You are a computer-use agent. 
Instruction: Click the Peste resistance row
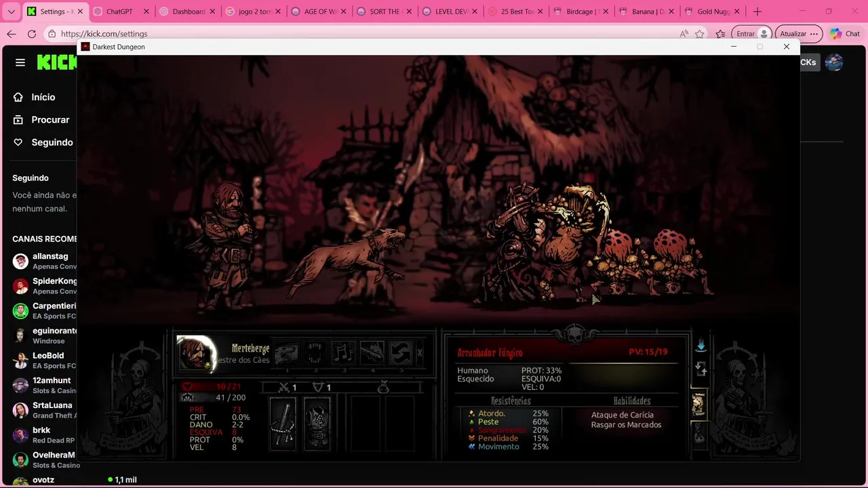509,422
